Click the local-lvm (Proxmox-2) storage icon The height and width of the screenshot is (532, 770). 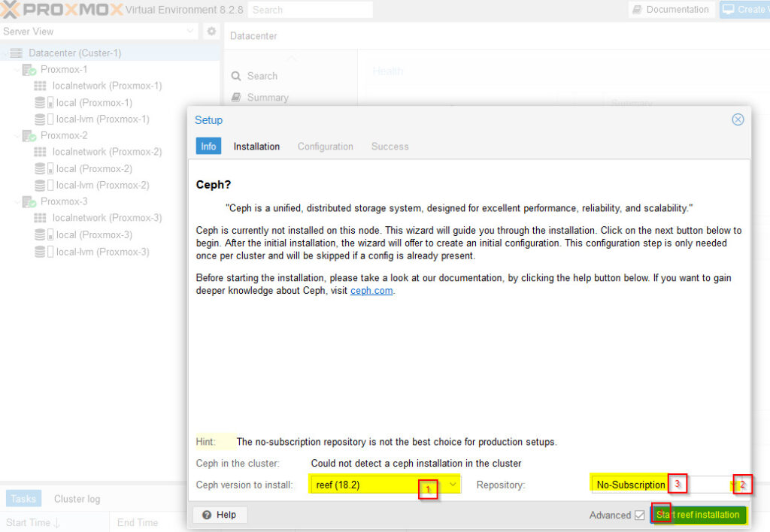point(44,186)
